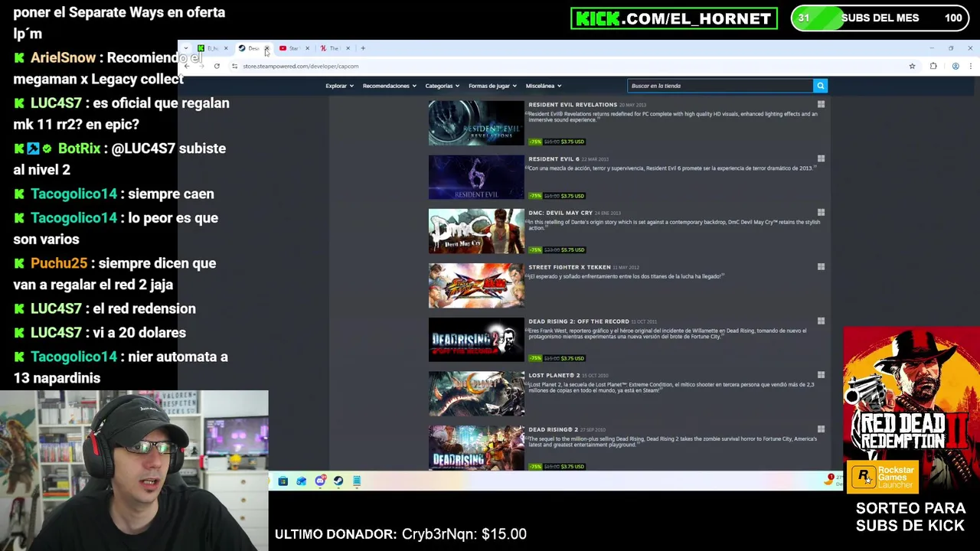This screenshot has width=980, height=551.
Task: Open the Notepad taskbar icon
Action: pos(357,481)
